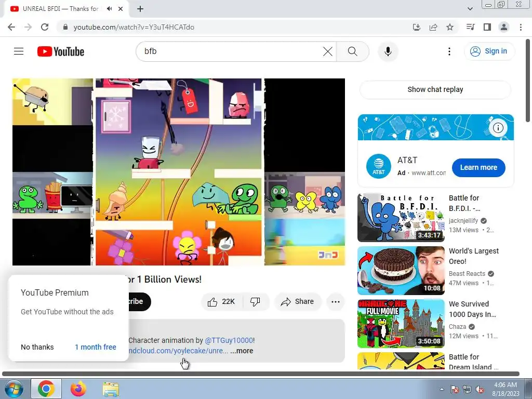
Task: Open YouTube settings three-dot menu
Action: pyautogui.click(x=449, y=51)
